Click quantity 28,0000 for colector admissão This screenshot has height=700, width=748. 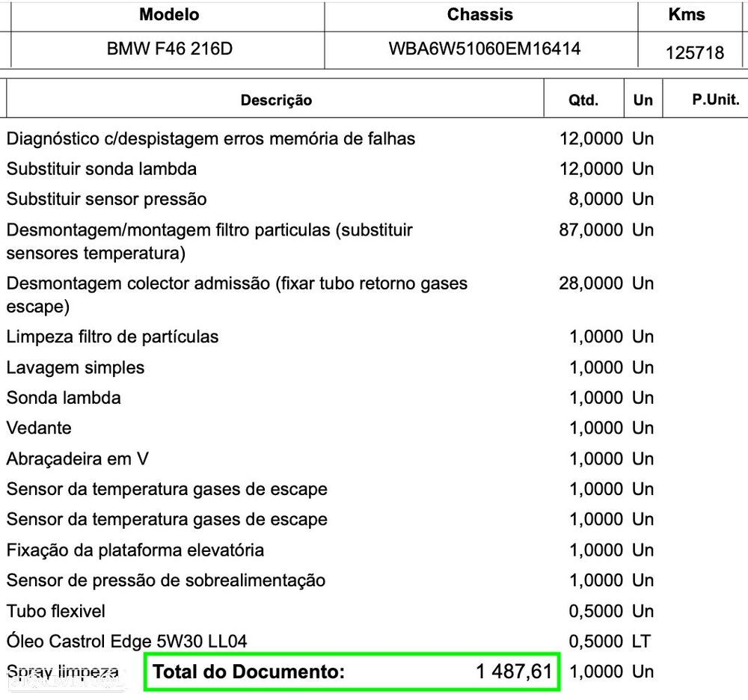click(591, 283)
